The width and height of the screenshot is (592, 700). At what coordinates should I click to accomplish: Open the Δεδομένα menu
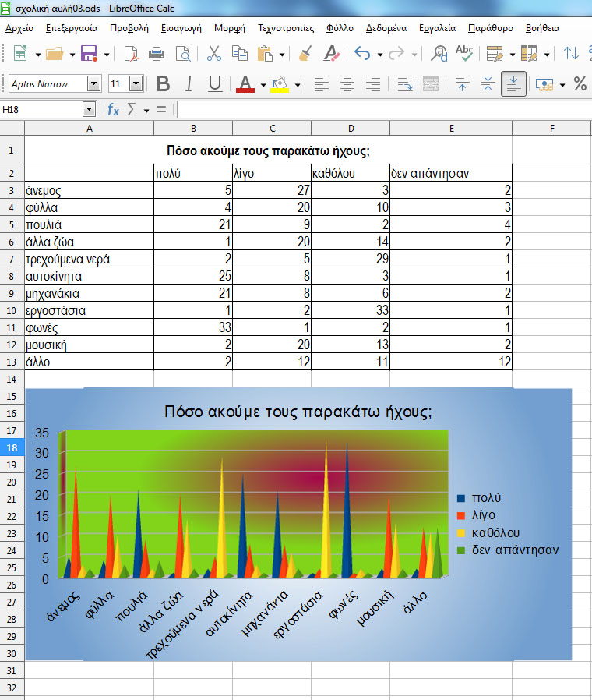click(386, 27)
